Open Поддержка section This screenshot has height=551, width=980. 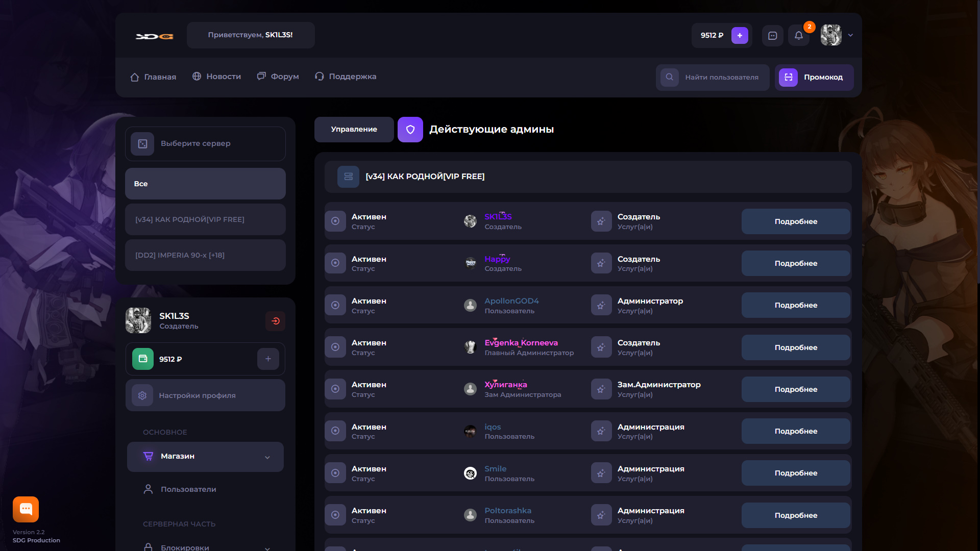pyautogui.click(x=346, y=77)
